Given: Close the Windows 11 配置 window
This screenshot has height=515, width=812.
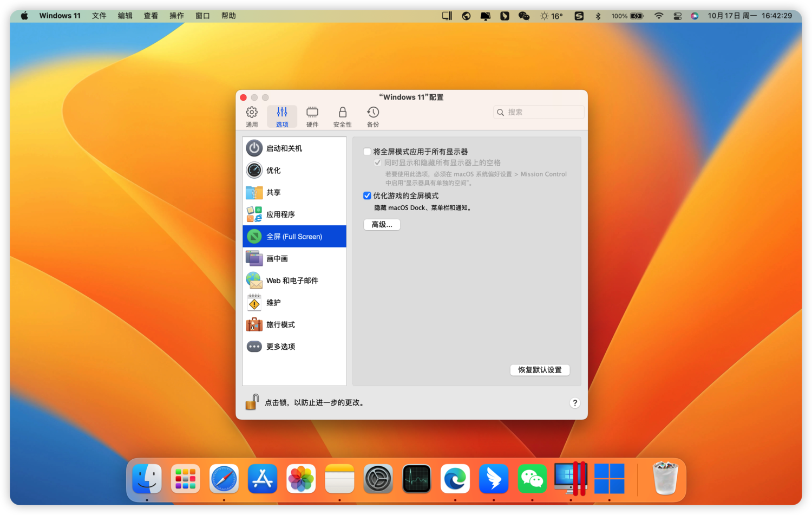Looking at the screenshot, I should point(244,97).
